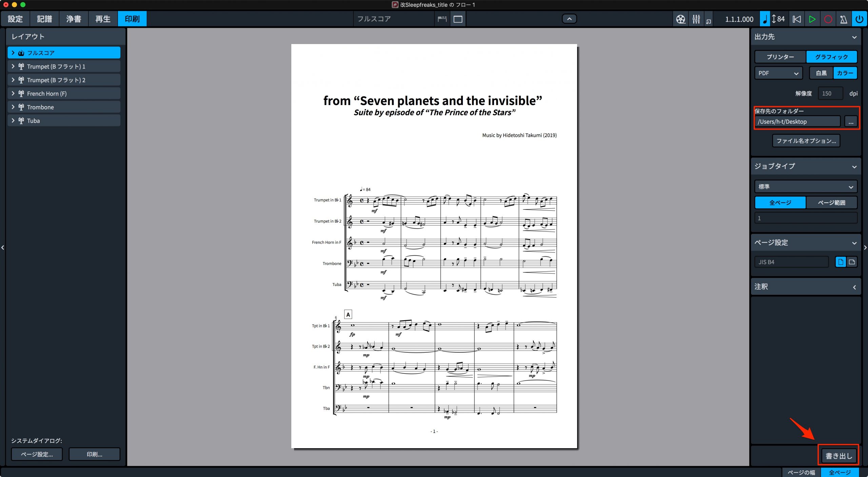Click the 解像度 150 dpi field
The image size is (868, 477).
pyautogui.click(x=830, y=94)
